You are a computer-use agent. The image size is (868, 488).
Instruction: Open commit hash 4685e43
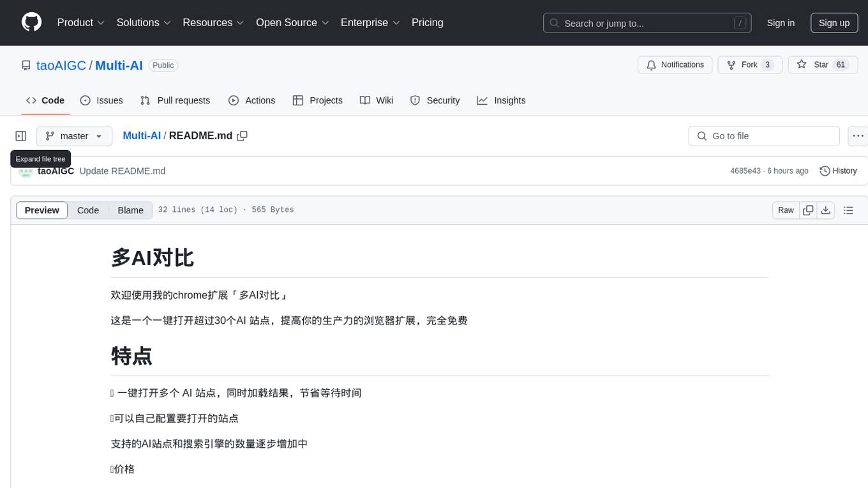[x=745, y=171]
